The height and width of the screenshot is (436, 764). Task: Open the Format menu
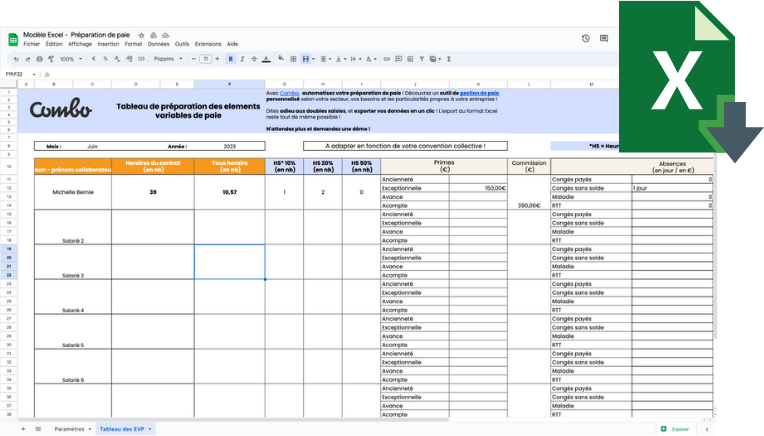(133, 44)
